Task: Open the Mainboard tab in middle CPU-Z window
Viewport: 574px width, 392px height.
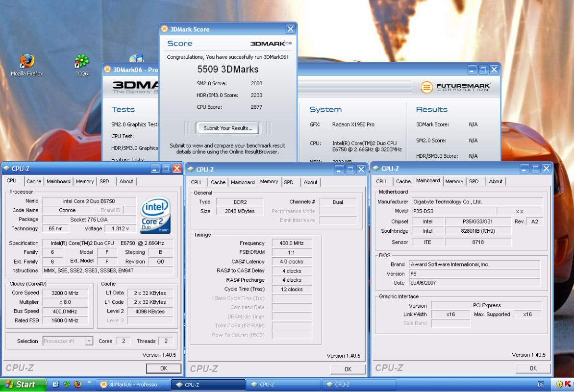Action: [x=243, y=182]
